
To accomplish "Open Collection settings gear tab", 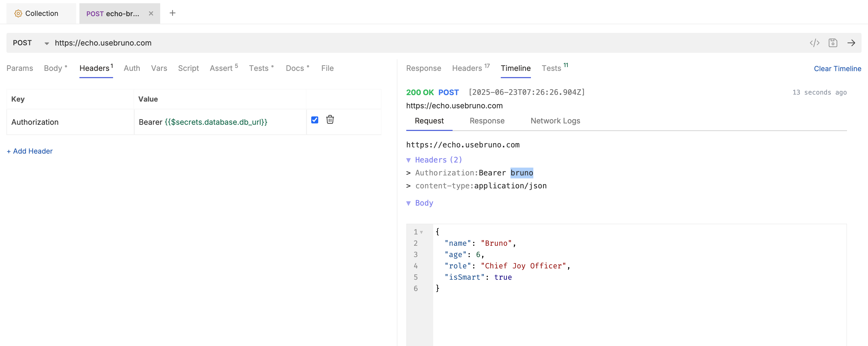I will coord(41,13).
